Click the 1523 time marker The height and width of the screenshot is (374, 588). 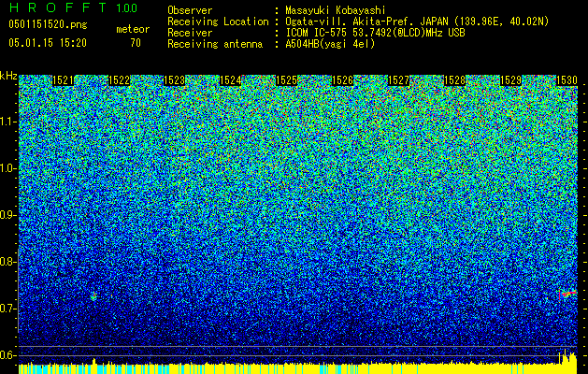point(175,80)
